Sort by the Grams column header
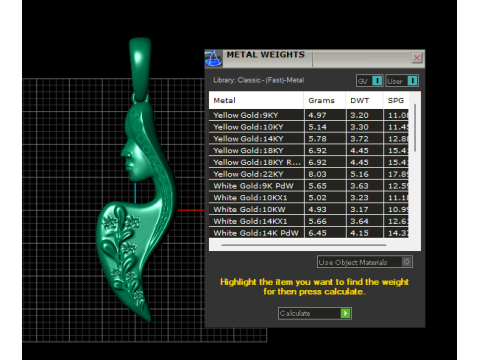This screenshot has height=360, width=480. pos(325,100)
